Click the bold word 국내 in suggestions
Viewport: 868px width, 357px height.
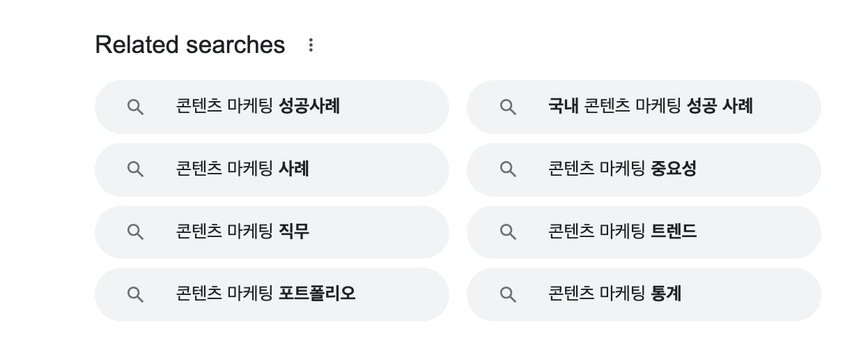563,107
